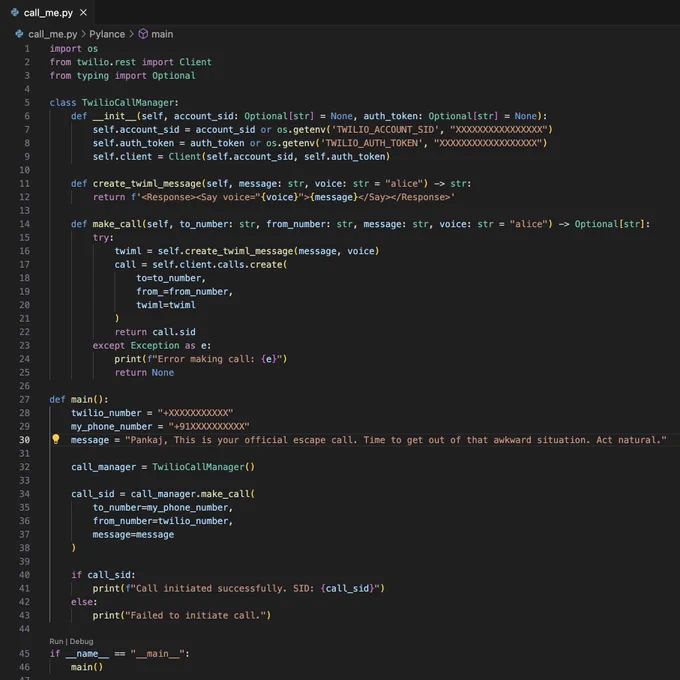Close the call_me.py editor tab
This screenshot has width=680, height=680.
83,13
